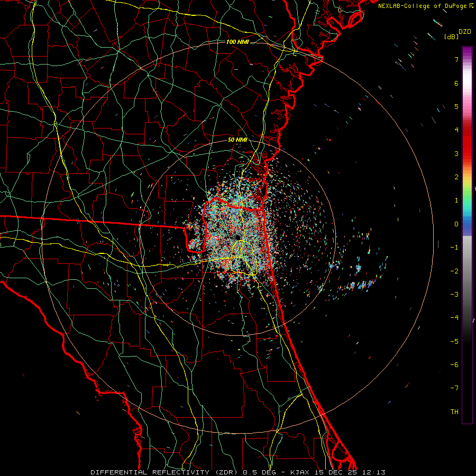This screenshot has height=476, width=476.
Task: Click the legend value -5
Action: pyautogui.click(x=454, y=342)
